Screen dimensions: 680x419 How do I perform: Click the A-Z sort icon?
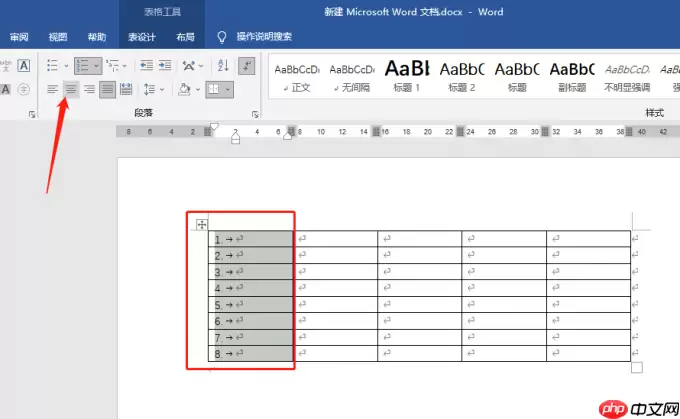tap(223, 65)
